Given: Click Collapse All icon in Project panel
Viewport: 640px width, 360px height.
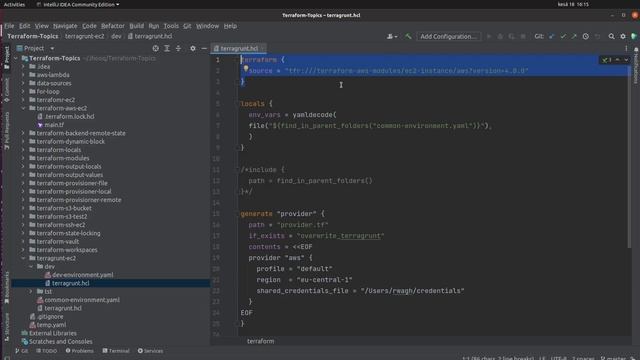Looking at the screenshot, I should click(178, 48).
